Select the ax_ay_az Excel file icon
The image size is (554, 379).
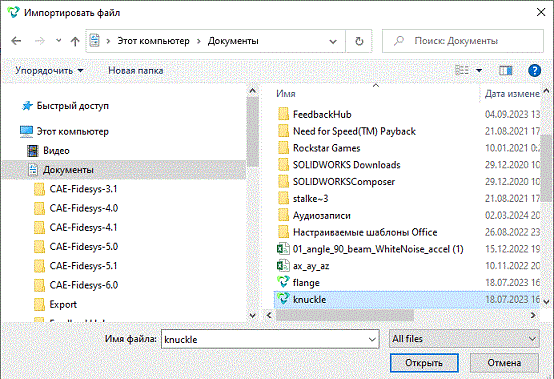283,266
